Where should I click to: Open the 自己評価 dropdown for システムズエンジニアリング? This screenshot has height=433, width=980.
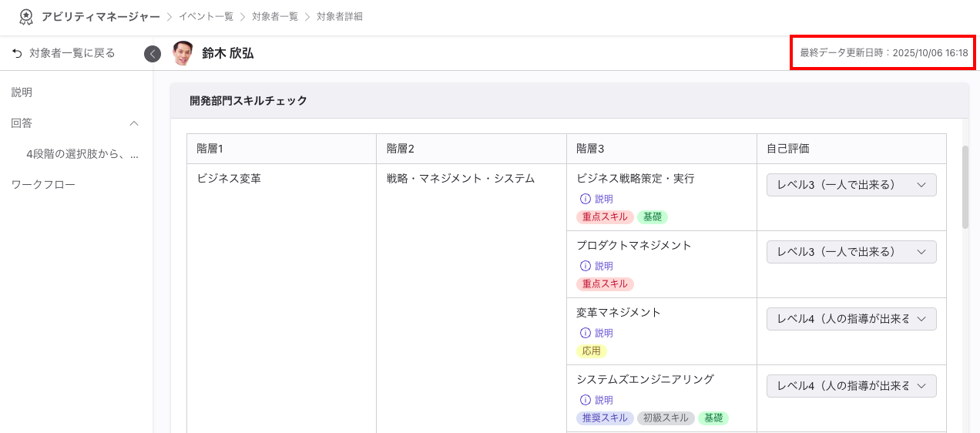[851, 386]
